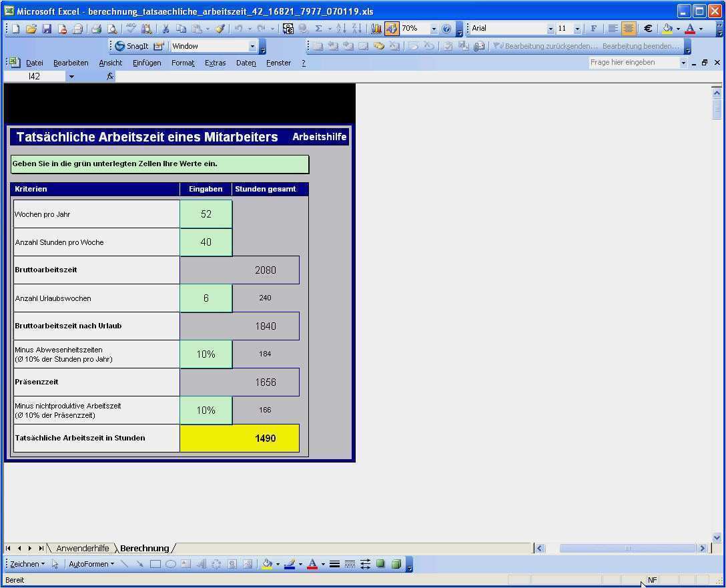This screenshot has width=726, height=588.
Task: Draw a rectangle with the Rectangle tool
Action: point(155,564)
